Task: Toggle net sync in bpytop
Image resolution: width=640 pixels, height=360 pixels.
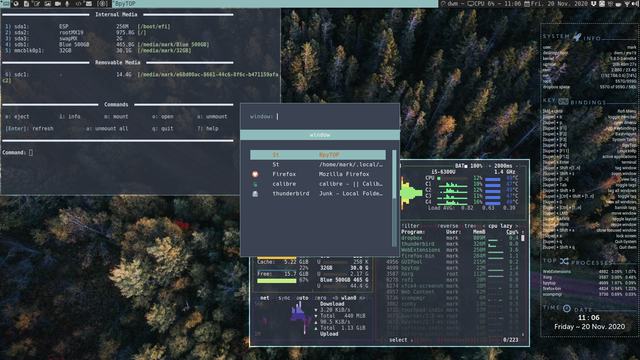Action: click(284, 298)
